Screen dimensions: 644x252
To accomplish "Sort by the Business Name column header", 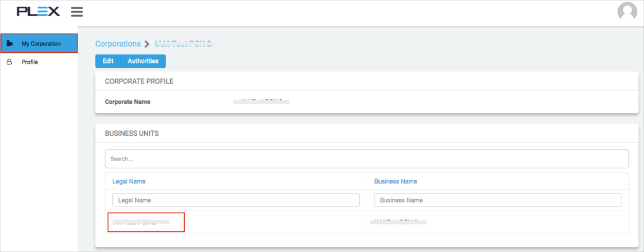I will pyautogui.click(x=395, y=181).
